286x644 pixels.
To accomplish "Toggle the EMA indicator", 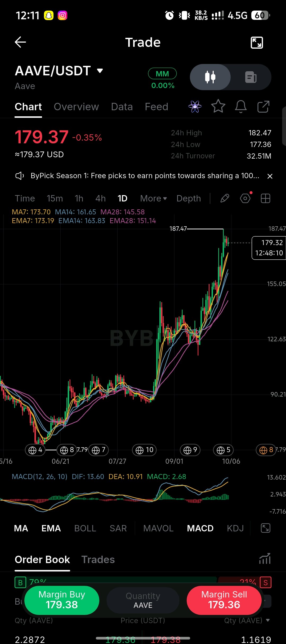I will [51, 528].
